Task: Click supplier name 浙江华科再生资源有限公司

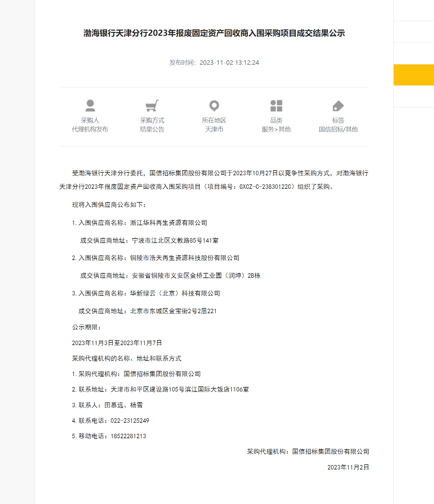Action: click(169, 223)
